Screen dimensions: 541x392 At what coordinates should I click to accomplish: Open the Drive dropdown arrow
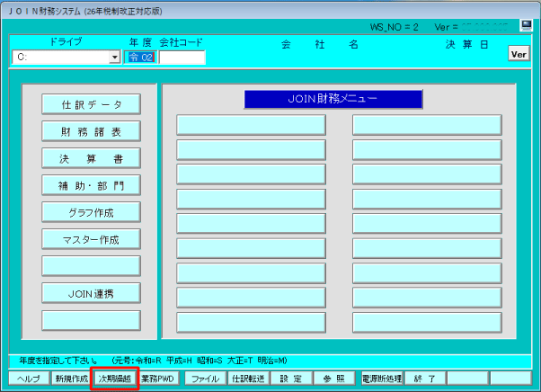(x=114, y=57)
